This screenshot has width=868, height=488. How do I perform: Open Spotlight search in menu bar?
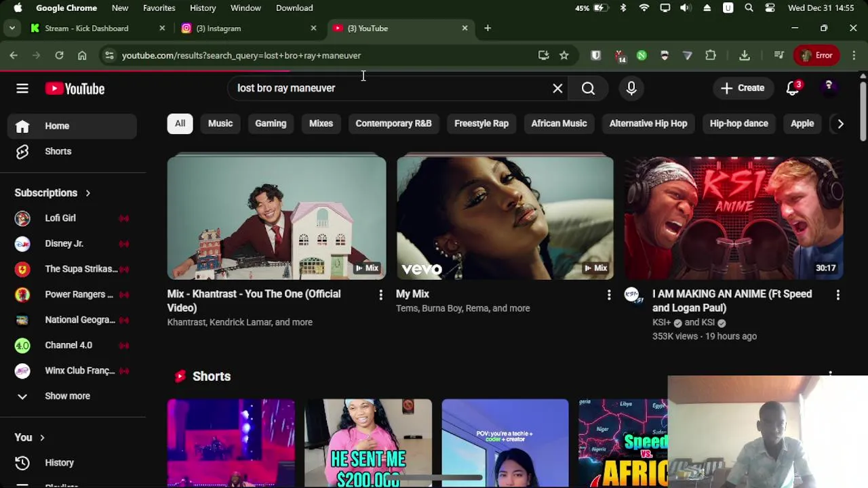click(x=749, y=8)
